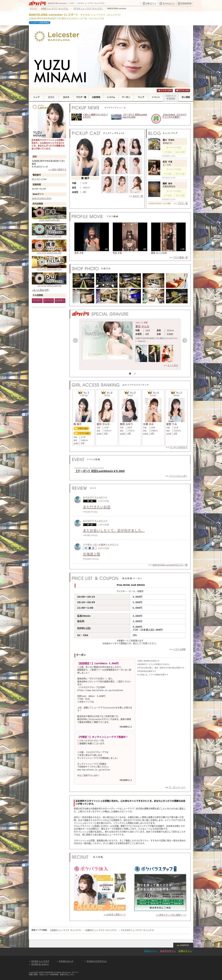Image resolution: width=222 pixels, height=980 pixels.
Task: Open the YouTube パルセロナ channel news icon
Action: point(156,119)
